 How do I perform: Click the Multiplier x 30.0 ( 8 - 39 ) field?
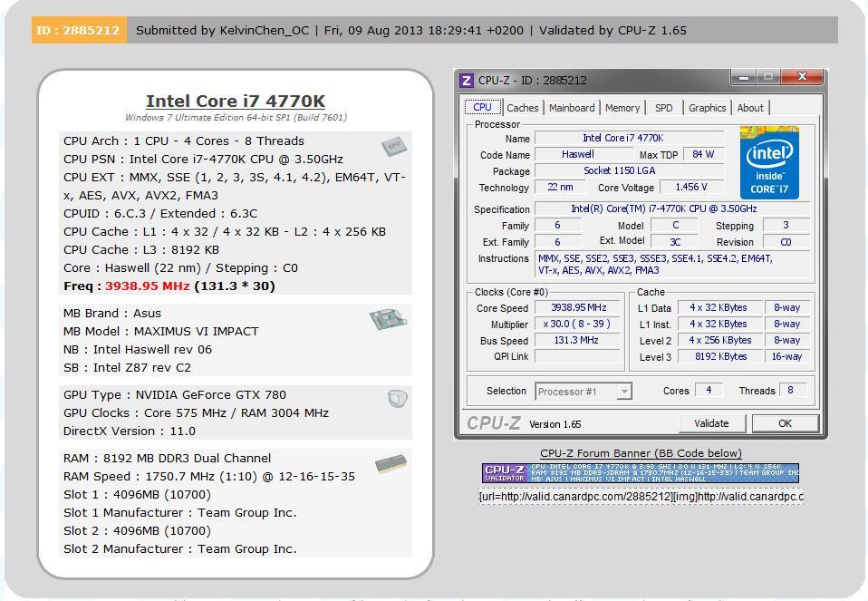tap(578, 324)
